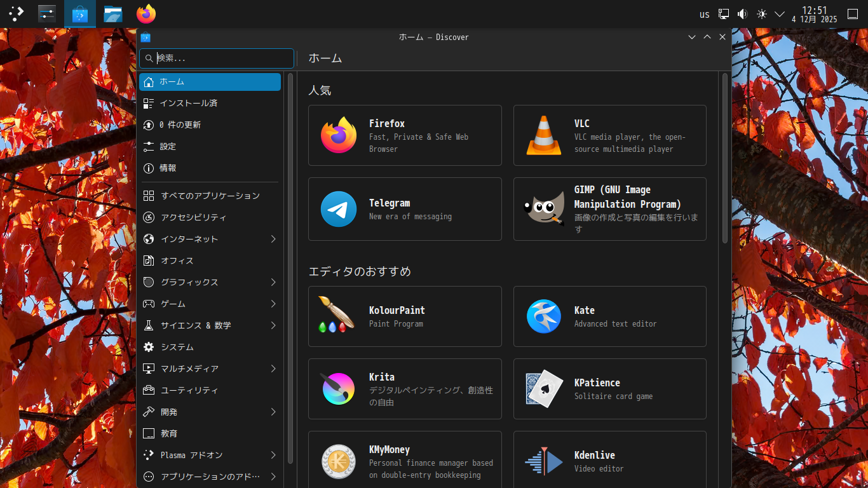Open the brightness tray icon
Image resolution: width=868 pixels, height=488 pixels.
coord(762,14)
